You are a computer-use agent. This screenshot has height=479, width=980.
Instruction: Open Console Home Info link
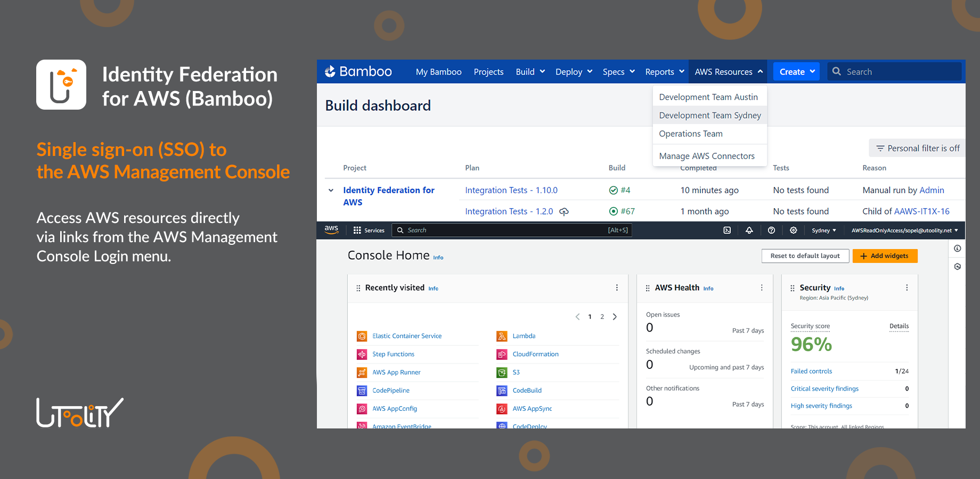tap(438, 258)
